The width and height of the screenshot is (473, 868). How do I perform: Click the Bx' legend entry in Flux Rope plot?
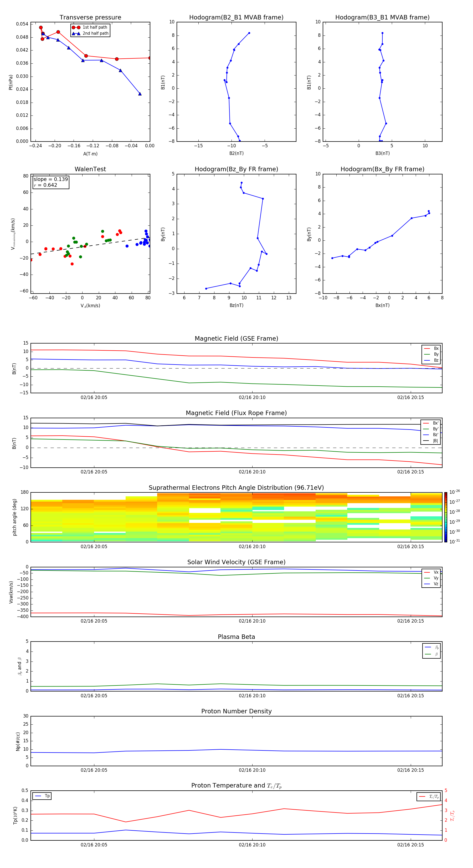coord(431,423)
